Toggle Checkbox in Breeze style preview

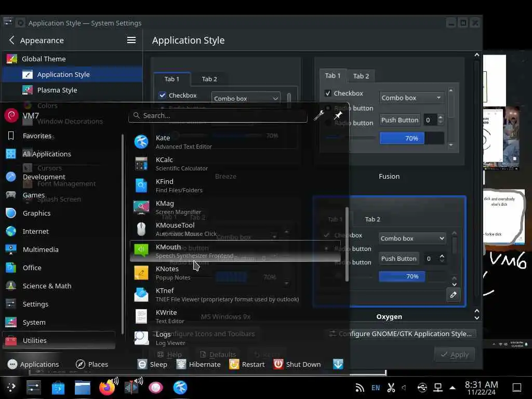coord(163,96)
